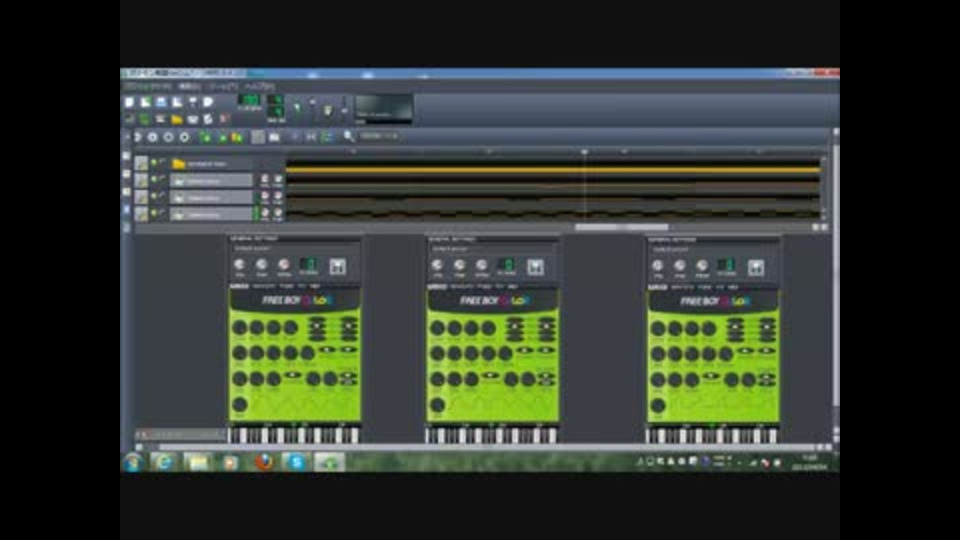960x540 pixels.
Task: Click the tempo BPM display
Action: [x=249, y=102]
